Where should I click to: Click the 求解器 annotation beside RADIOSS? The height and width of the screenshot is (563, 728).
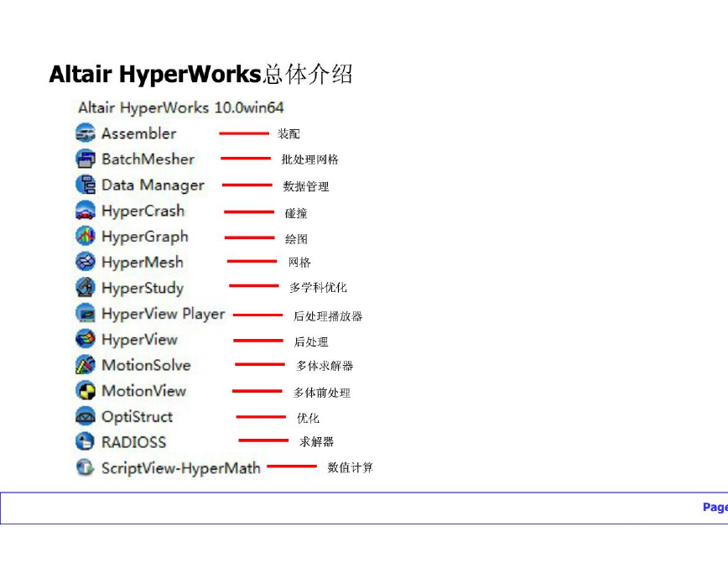tap(317, 442)
